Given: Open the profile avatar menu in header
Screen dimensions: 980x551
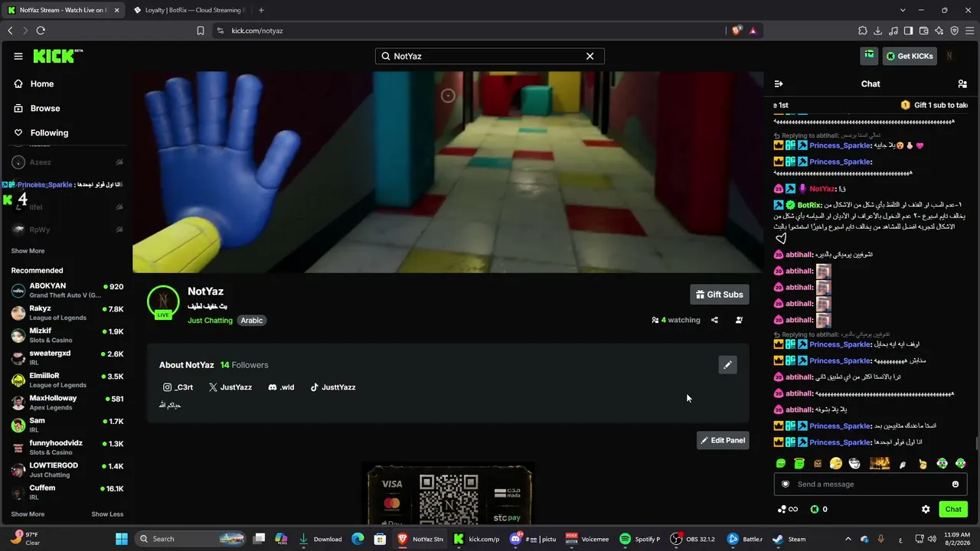Looking at the screenshot, I should [949, 56].
